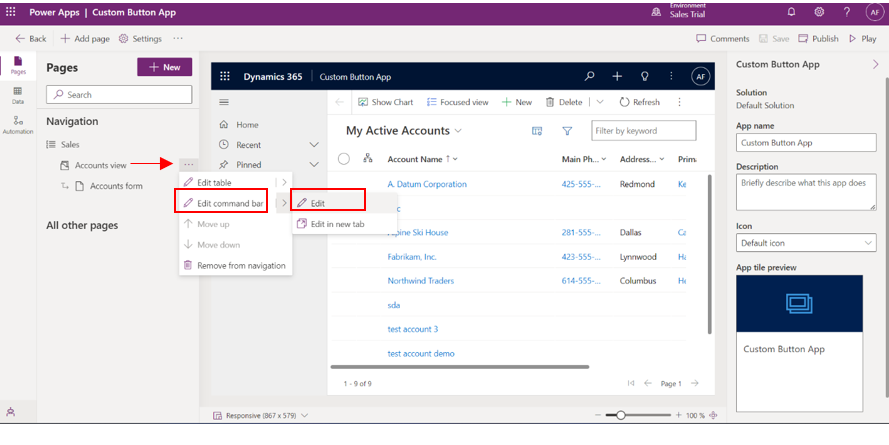Open the Default icon dropdown
This screenshot has width=889, height=445.
tap(806, 243)
